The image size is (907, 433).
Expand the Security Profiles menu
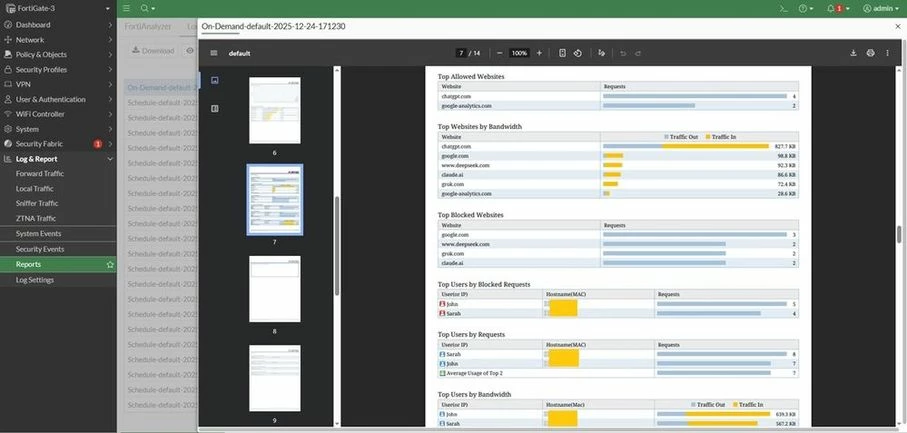pyautogui.click(x=58, y=69)
